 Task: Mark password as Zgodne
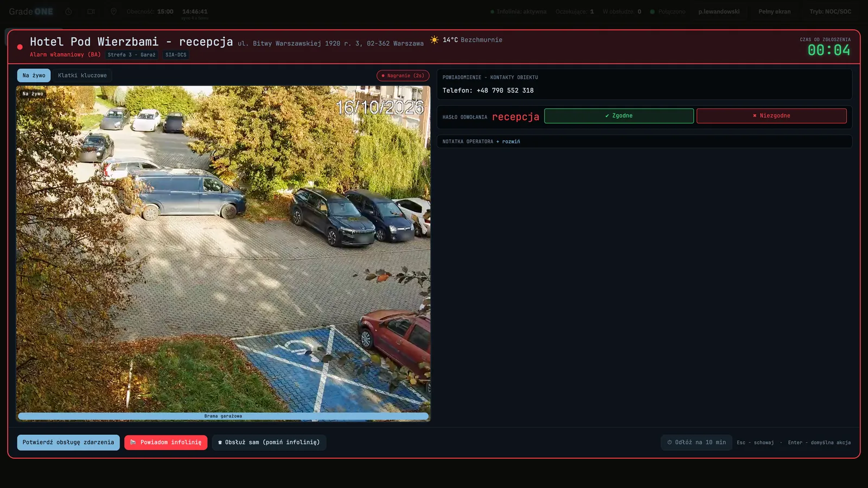point(619,115)
